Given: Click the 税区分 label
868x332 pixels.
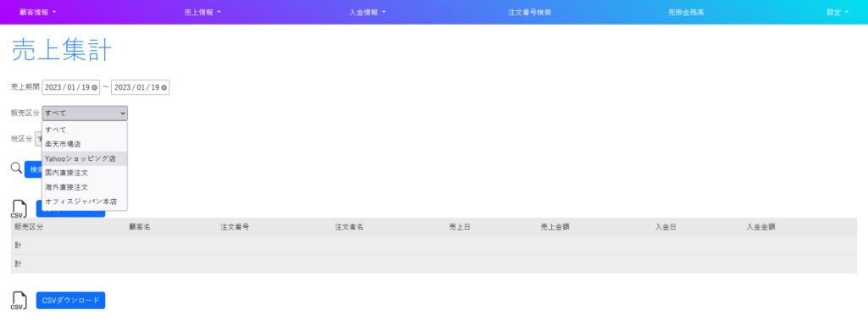Looking at the screenshot, I should 21,139.
